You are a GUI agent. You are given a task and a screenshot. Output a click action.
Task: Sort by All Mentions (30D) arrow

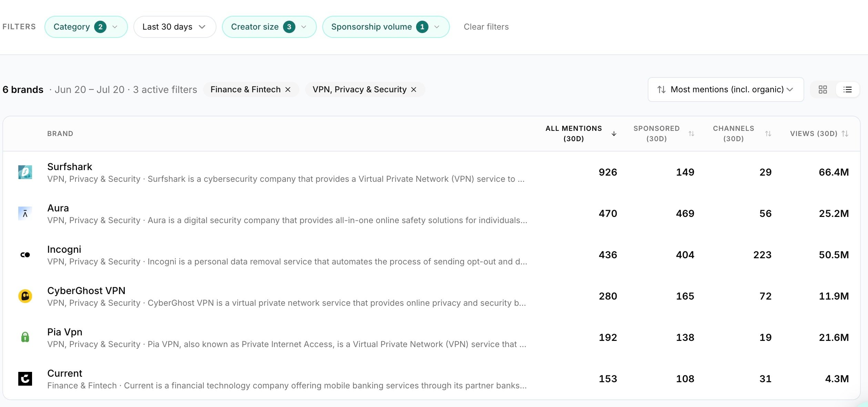pyautogui.click(x=614, y=134)
